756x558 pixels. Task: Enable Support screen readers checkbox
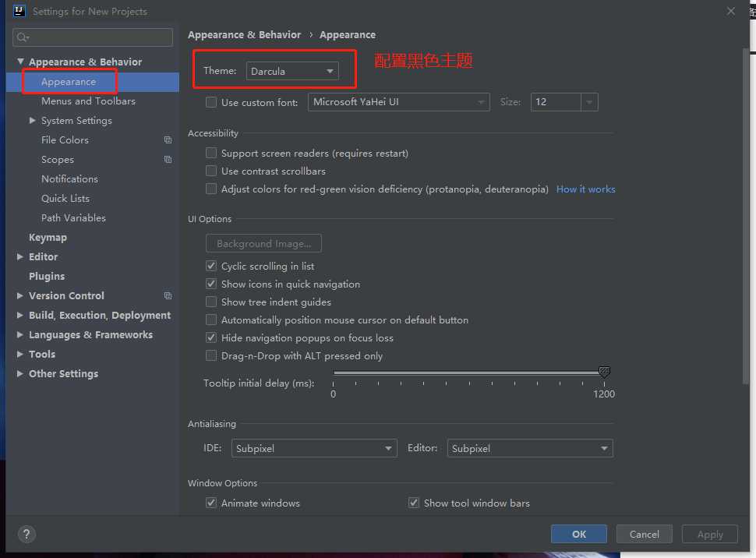(x=211, y=153)
